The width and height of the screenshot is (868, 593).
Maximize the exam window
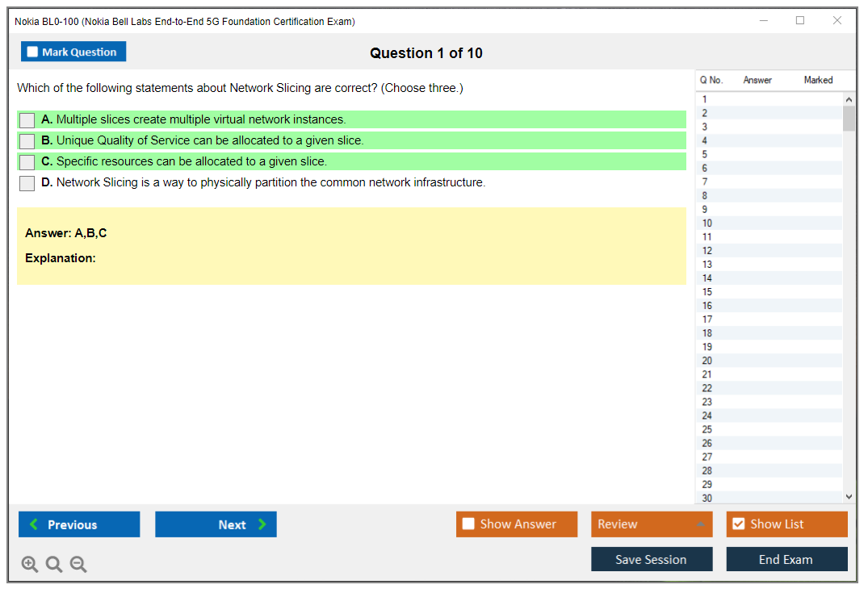point(800,21)
